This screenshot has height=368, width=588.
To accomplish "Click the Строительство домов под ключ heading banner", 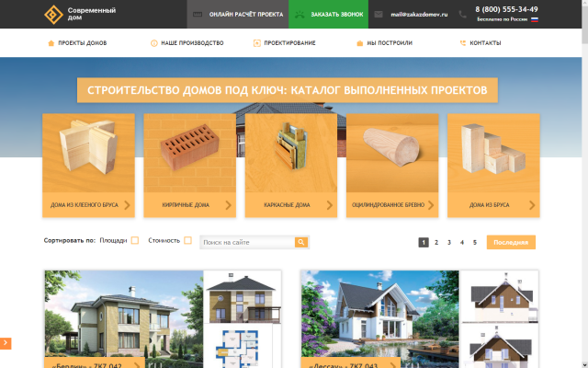I will [288, 90].
